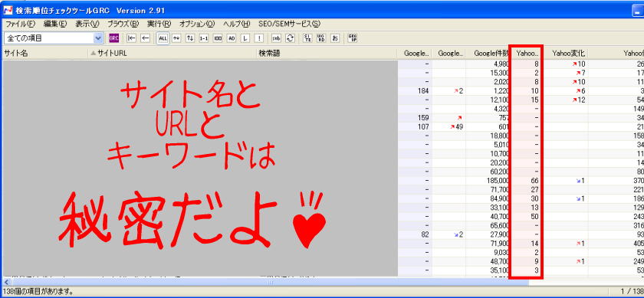Sort by 検索語 column header
The height and width of the screenshot is (298, 644).
click(327, 53)
